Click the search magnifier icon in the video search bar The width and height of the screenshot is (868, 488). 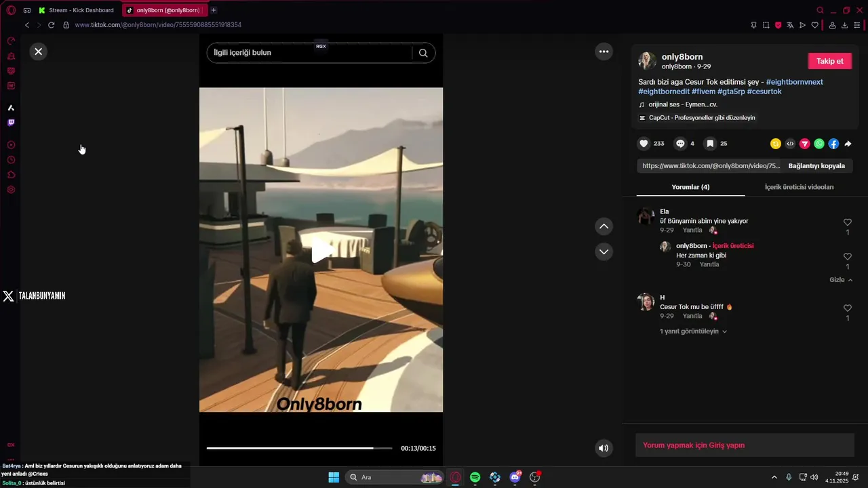423,53
